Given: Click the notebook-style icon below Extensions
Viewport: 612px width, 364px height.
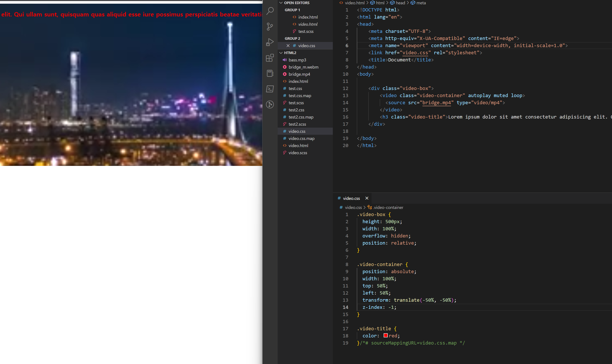Looking at the screenshot, I should click(x=270, y=73).
